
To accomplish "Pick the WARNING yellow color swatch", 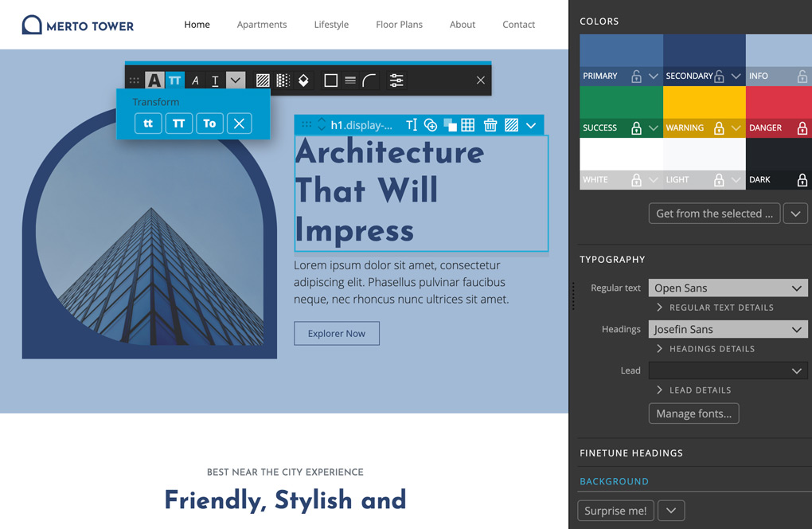I will pyautogui.click(x=705, y=103).
